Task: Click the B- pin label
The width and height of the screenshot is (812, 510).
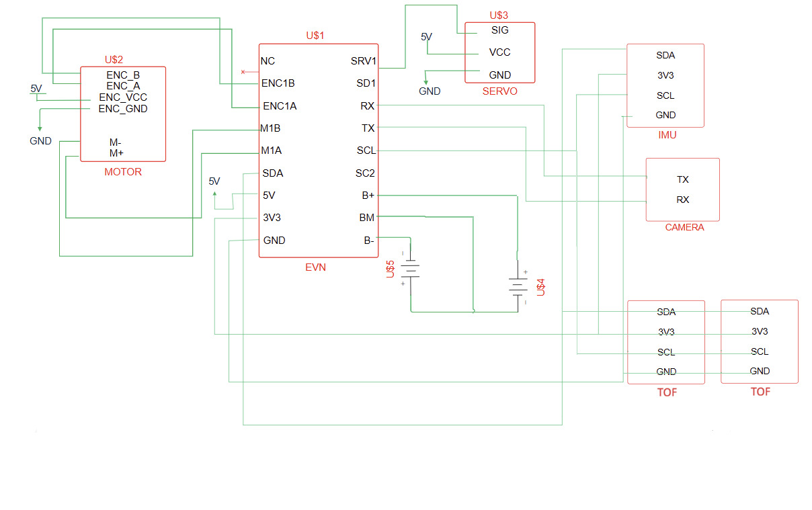Action: (x=369, y=240)
